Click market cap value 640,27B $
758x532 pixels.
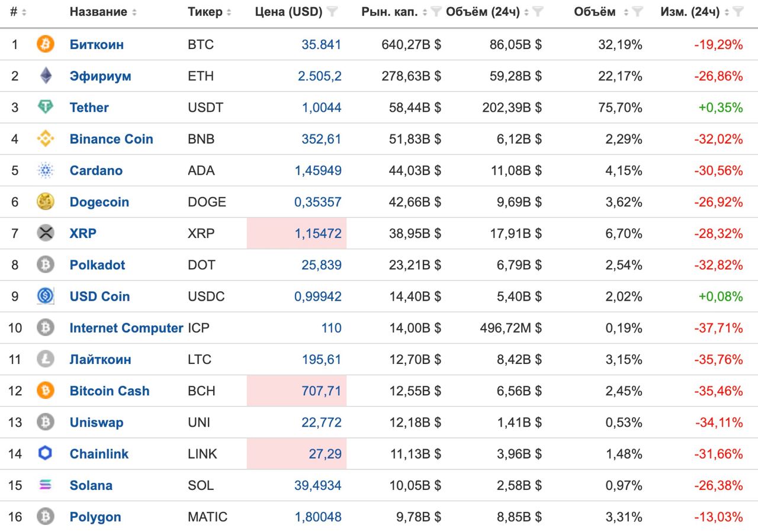[411, 44]
